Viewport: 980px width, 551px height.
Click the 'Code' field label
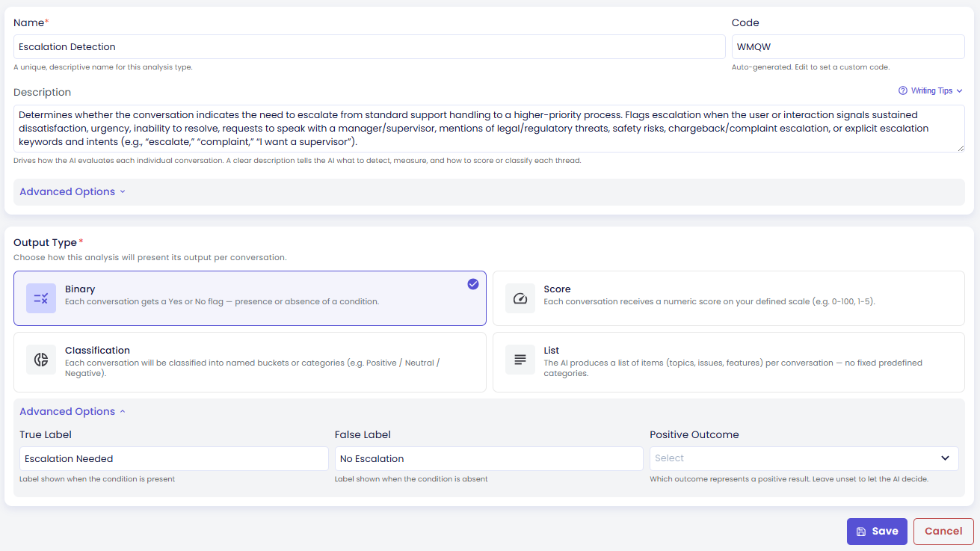coord(745,22)
